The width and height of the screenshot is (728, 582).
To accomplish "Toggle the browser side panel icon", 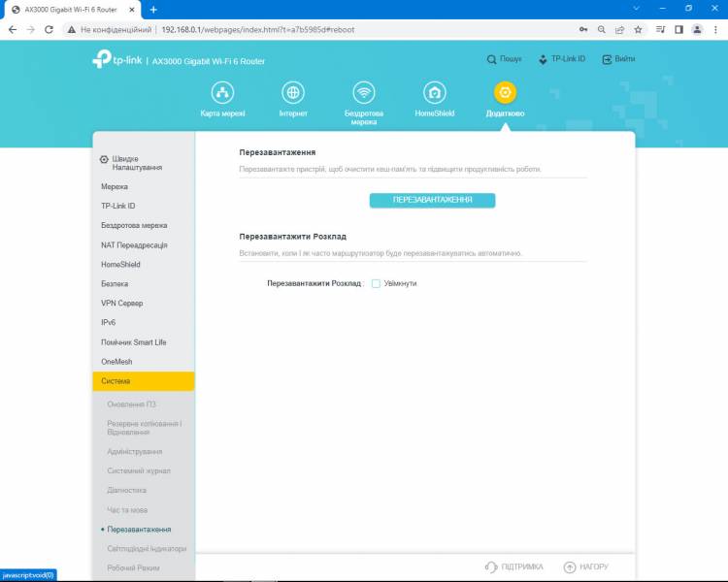I will point(678,30).
